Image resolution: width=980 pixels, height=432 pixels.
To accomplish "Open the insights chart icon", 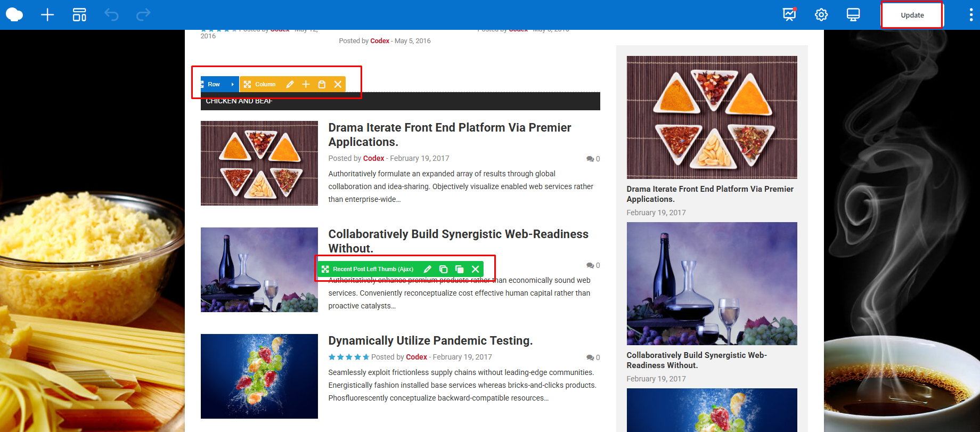I will [789, 14].
